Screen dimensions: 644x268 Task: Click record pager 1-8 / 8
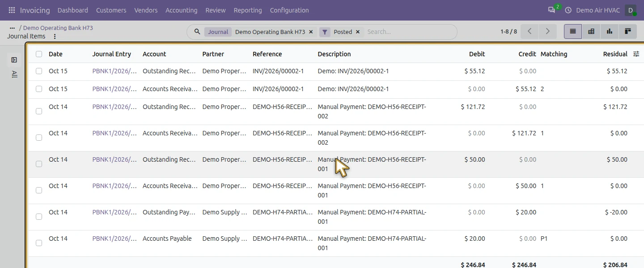(508, 32)
